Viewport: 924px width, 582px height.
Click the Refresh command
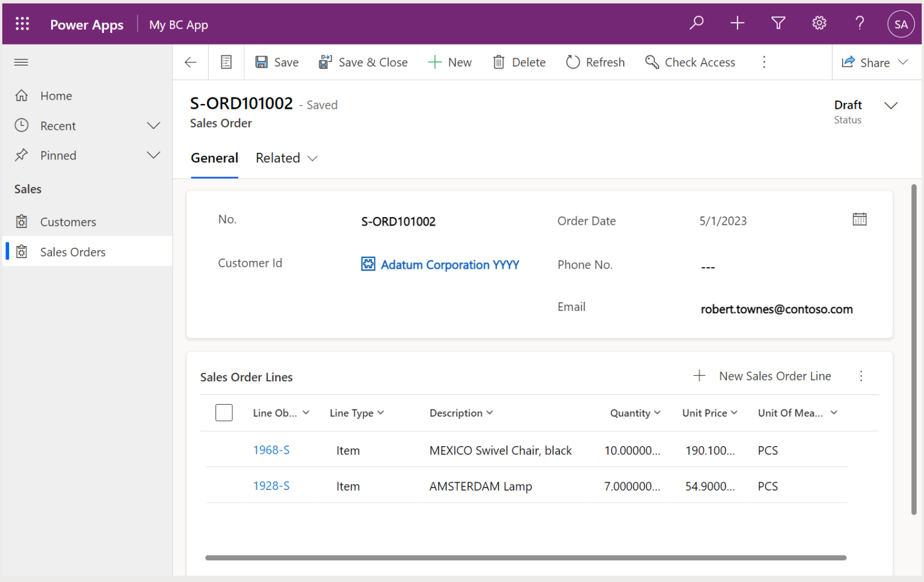pos(596,62)
